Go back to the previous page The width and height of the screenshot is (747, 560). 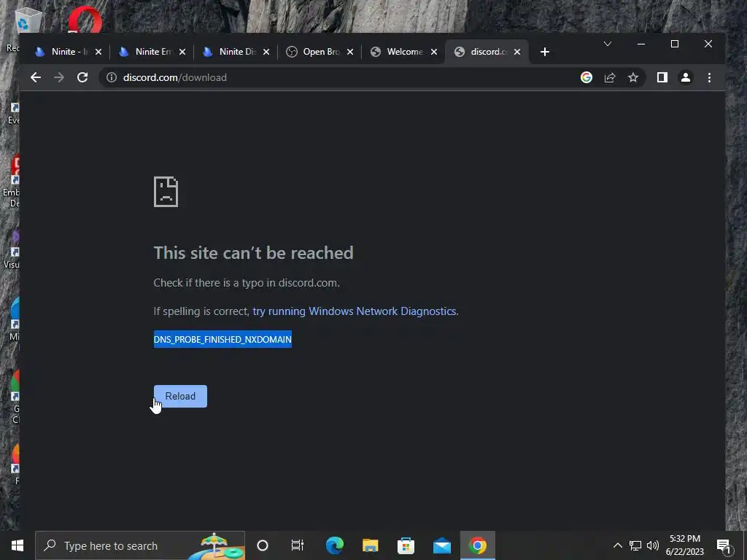(x=35, y=77)
